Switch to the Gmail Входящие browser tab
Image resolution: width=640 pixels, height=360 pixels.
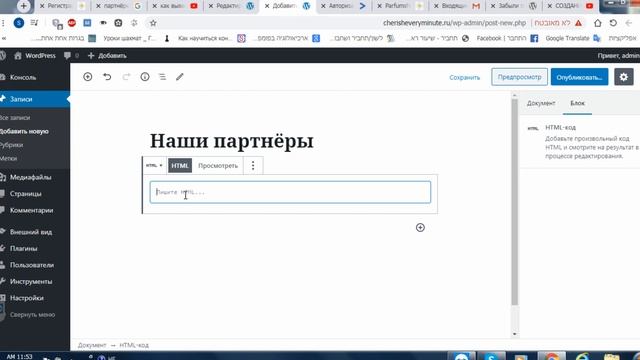coord(457,6)
